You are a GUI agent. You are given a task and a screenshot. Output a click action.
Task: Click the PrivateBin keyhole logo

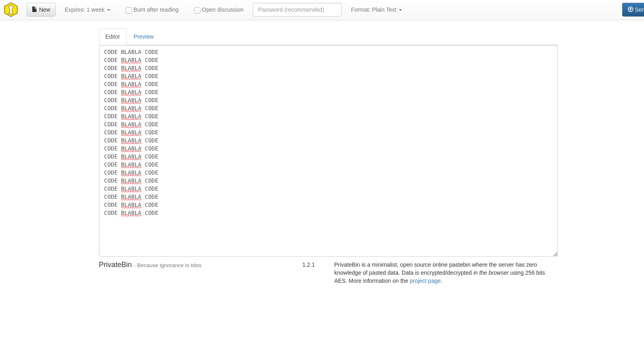pos(11,10)
